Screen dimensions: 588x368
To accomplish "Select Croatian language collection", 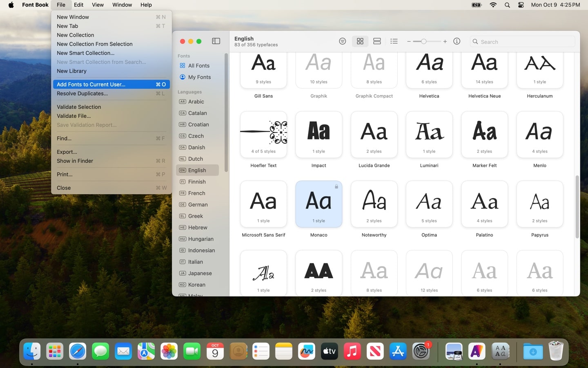I will click(198, 124).
